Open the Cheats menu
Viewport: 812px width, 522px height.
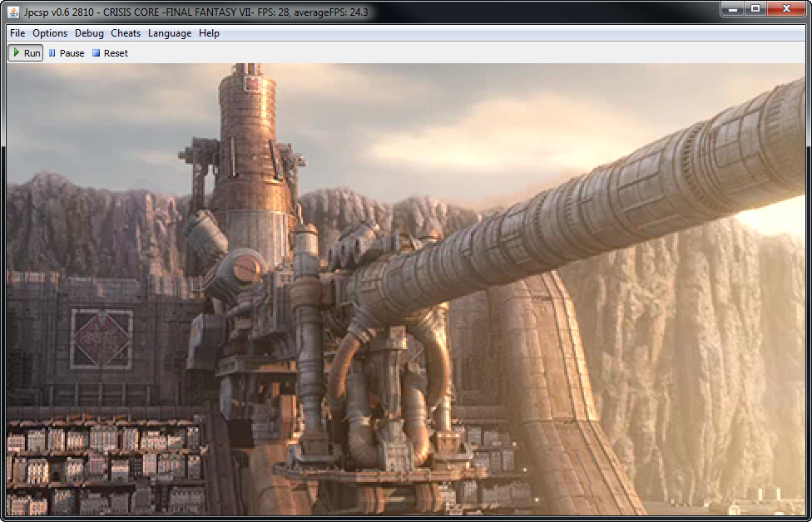click(126, 33)
